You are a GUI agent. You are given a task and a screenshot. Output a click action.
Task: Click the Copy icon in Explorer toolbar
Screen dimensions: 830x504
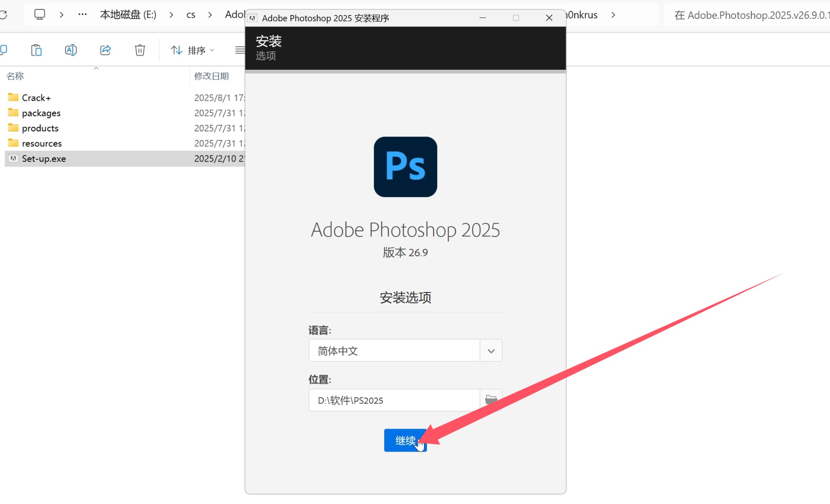[x=3, y=50]
